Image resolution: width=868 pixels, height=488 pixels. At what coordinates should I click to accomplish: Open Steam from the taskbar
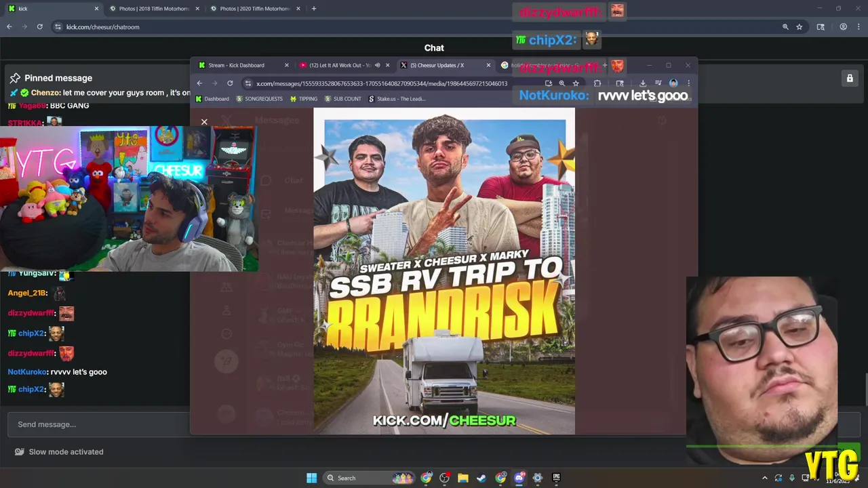click(481, 478)
